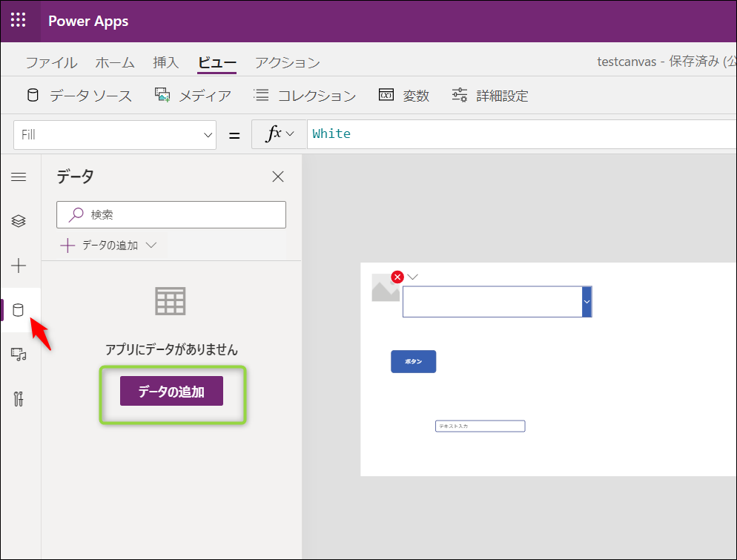Screen dimensions: 737x560
Task: Open the Tree view layers icon
Action: tap(19, 221)
